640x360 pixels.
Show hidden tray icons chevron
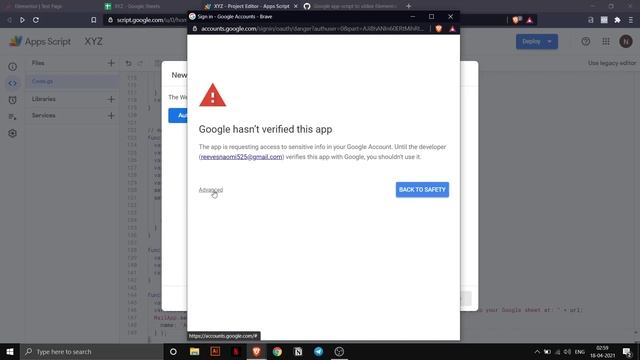(537, 351)
